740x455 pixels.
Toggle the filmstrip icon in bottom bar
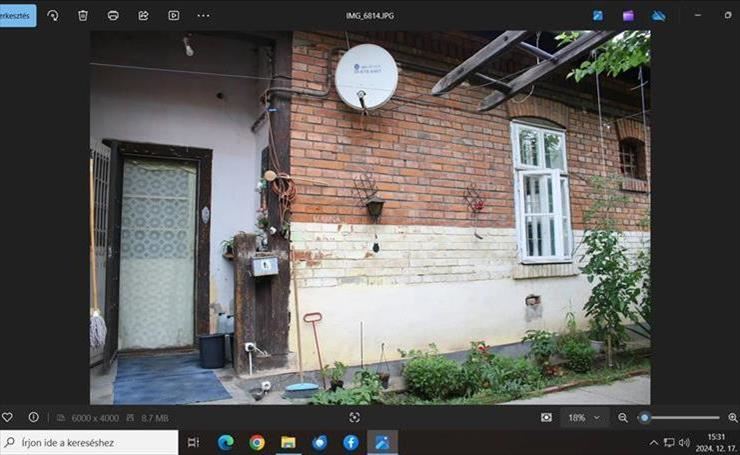coord(546,417)
